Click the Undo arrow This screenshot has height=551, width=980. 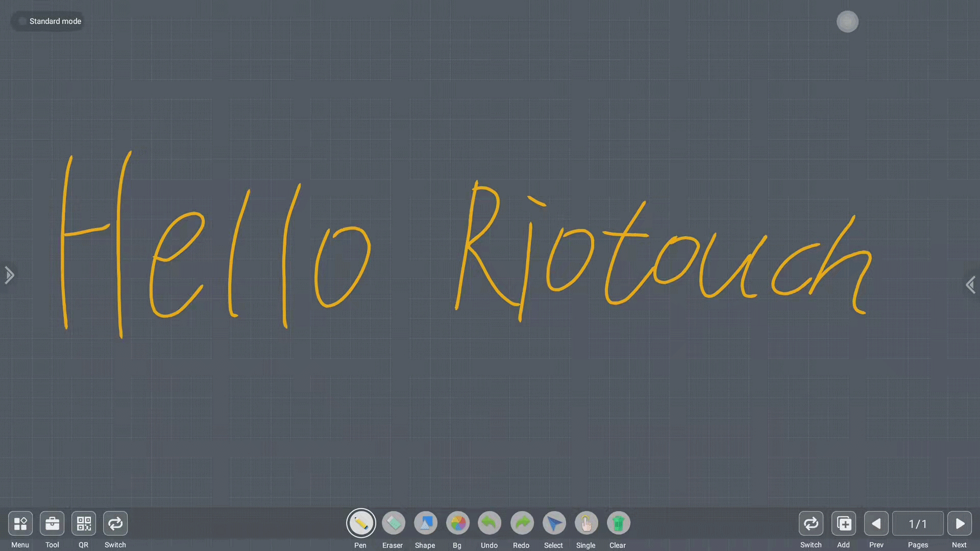489,523
